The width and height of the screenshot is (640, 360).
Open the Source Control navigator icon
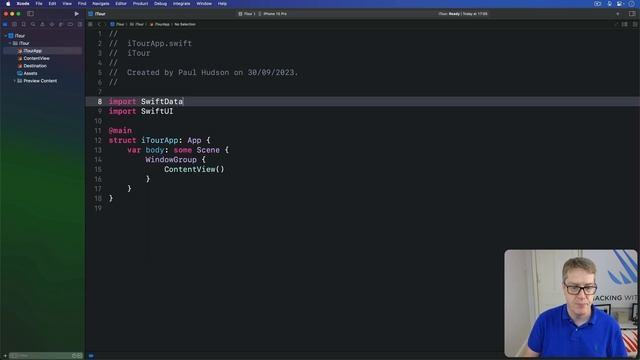click(x=14, y=24)
